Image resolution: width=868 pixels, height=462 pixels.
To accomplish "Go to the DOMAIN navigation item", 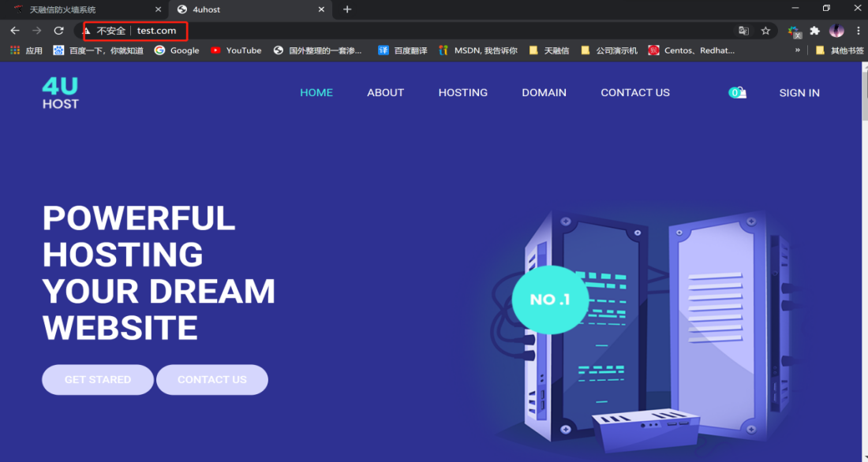I will [x=544, y=93].
